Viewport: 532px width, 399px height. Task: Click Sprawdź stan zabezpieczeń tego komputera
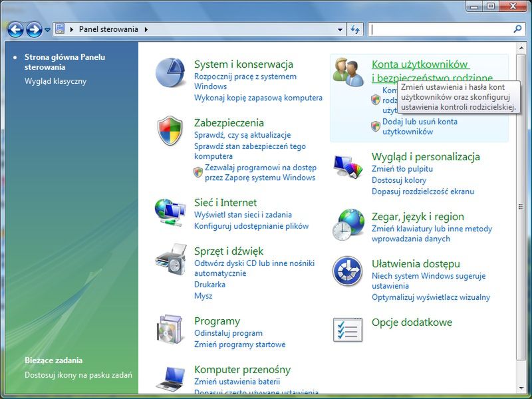(x=250, y=151)
